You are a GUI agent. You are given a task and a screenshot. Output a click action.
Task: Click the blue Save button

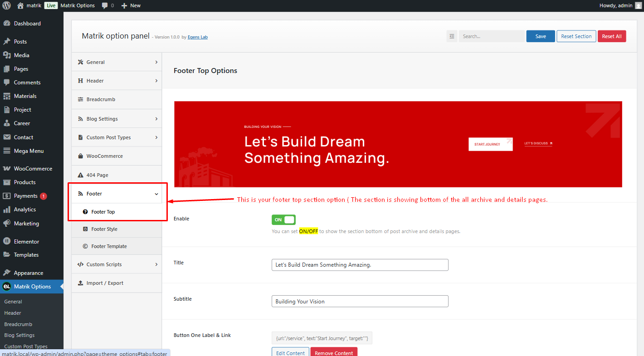(x=541, y=36)
